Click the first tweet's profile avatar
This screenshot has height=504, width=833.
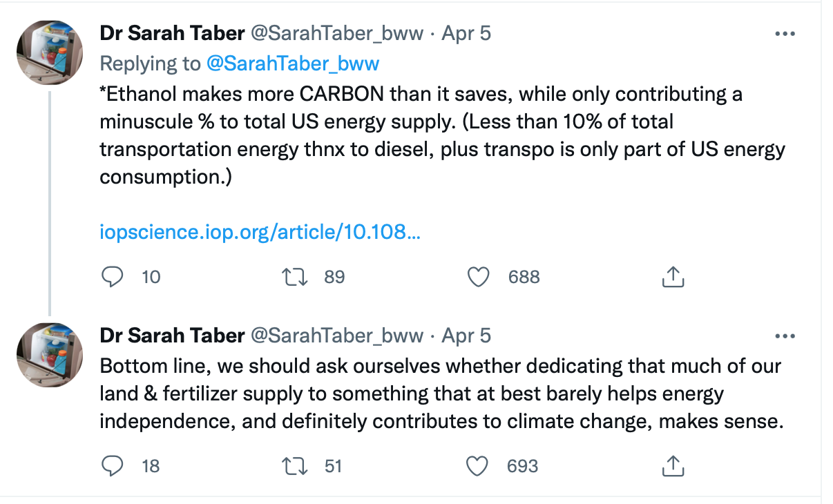pyautogui.click(x=50, y=52)
